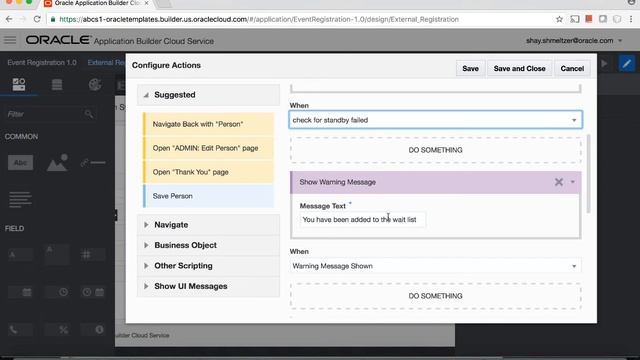The width and height of the screenshot is (640, 360).
Task: Open the theme palette icon
Action: tap(95, 84)
